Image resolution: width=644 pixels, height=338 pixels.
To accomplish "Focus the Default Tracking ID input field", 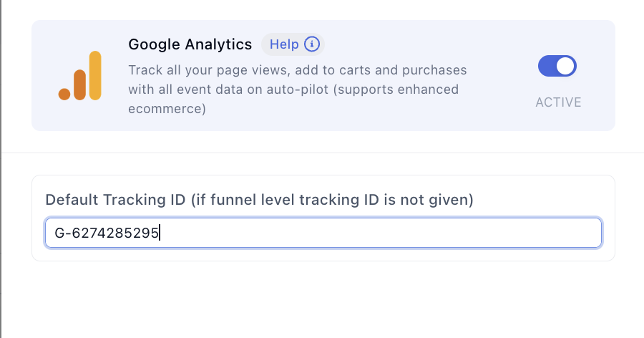I will tap(323, 233).
